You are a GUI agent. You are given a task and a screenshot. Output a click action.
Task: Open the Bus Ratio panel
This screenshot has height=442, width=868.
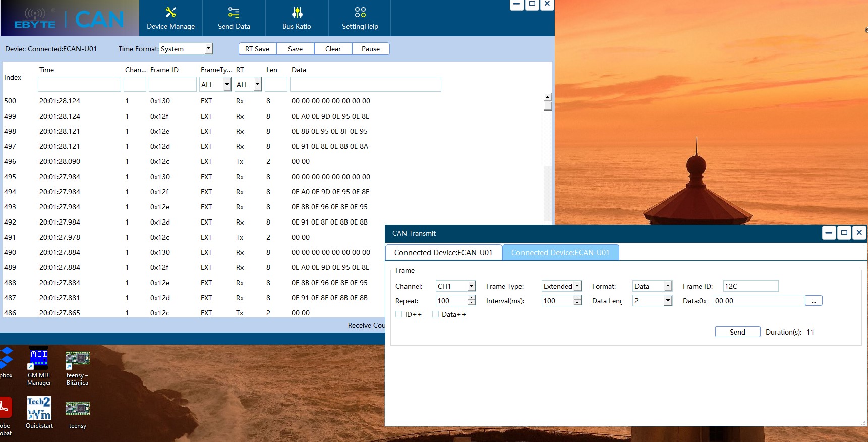[x=297, y=18]
